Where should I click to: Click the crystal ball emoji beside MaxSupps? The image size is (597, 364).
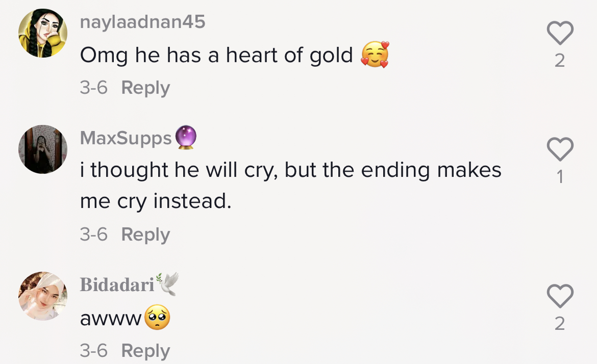(x=186, y=138)
